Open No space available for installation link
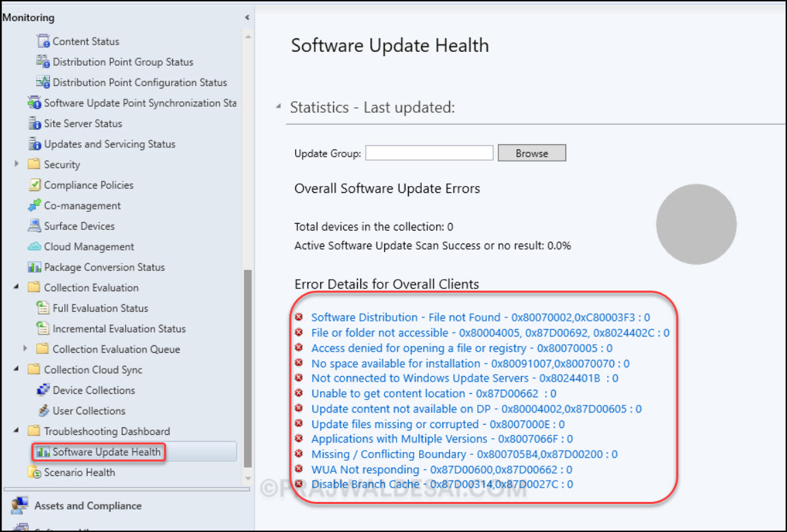Viewport: 787px width, 532px height. tap(470, 363)
